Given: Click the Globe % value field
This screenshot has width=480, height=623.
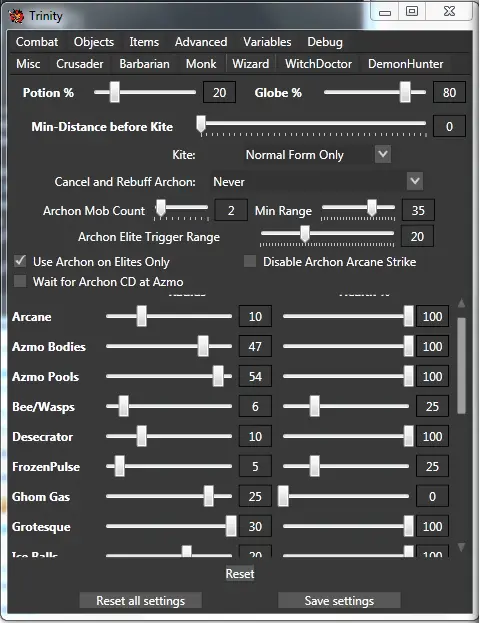Looking at the screenshot, I should [x=449, y=92].
